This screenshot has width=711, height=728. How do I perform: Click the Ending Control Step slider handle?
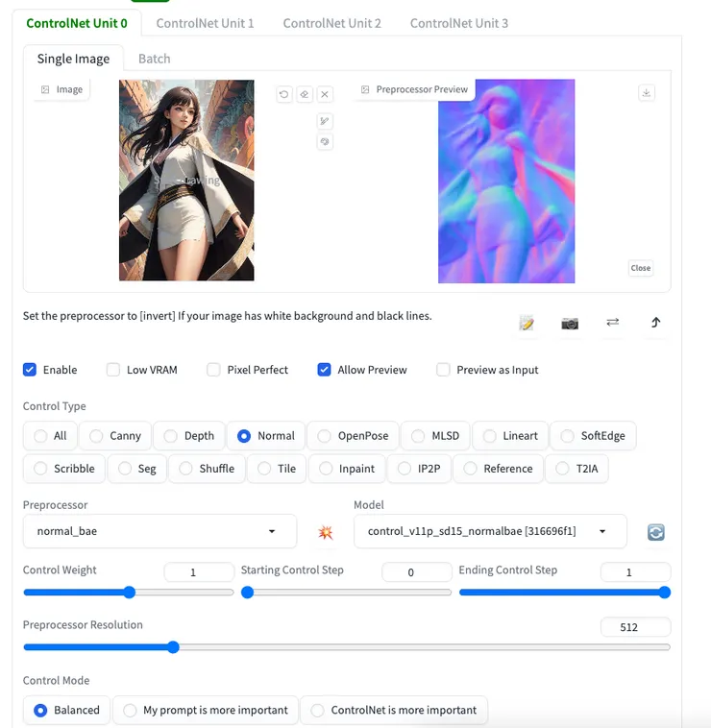(665, 593)
